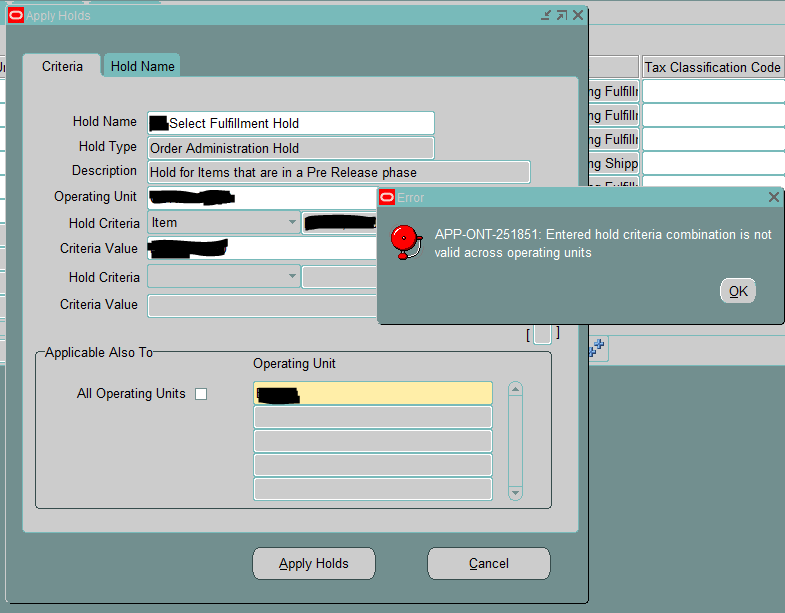
Task: Click the Hold Type field
Action: point(291,148)
